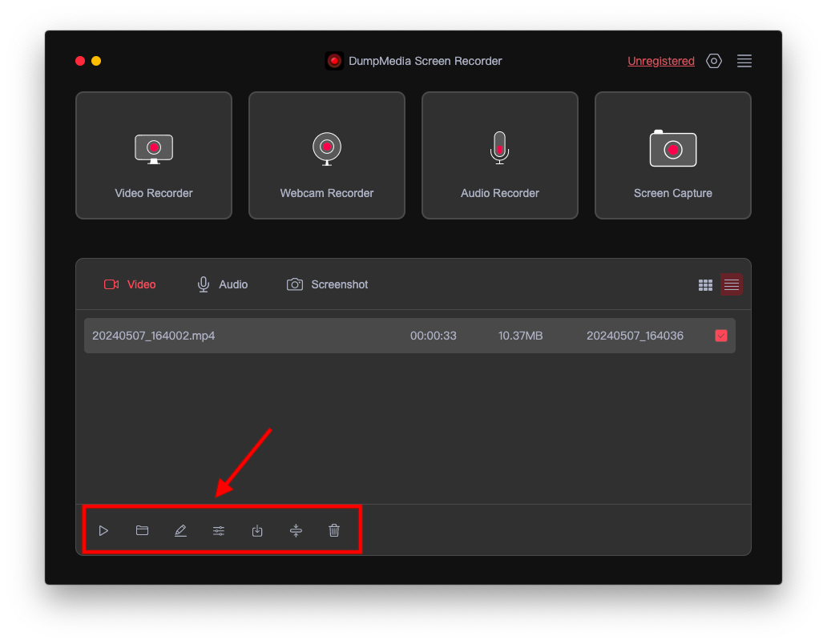The height and width of the screenshot is (644, 827).
Task: Click the compress icon with inward arrows
Action: pyautogui.click(x=296, y=530)
